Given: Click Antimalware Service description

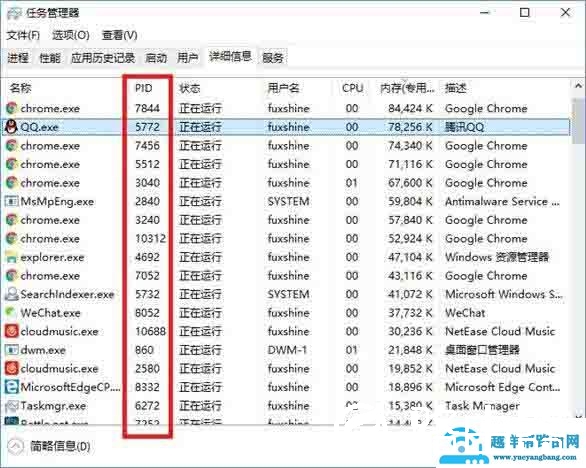Looking at the screenshot, I should [502, 201].
